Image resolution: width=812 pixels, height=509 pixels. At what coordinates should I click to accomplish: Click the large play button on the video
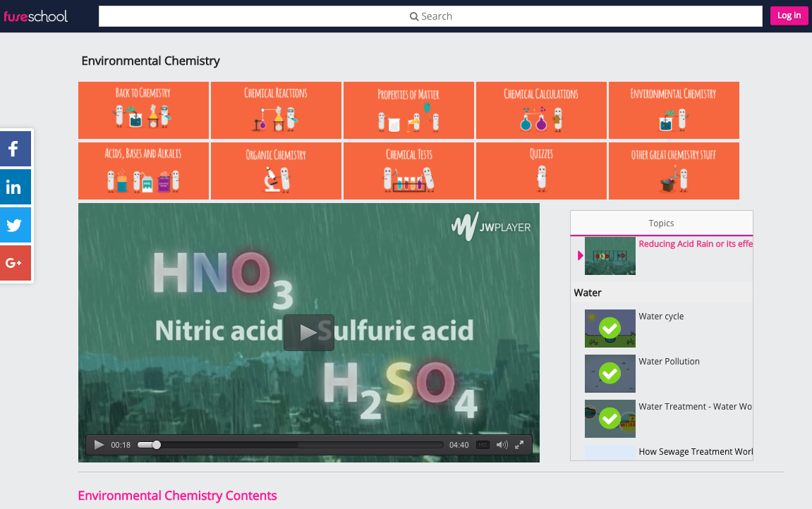pyautogui.click(x=308, y=332)
